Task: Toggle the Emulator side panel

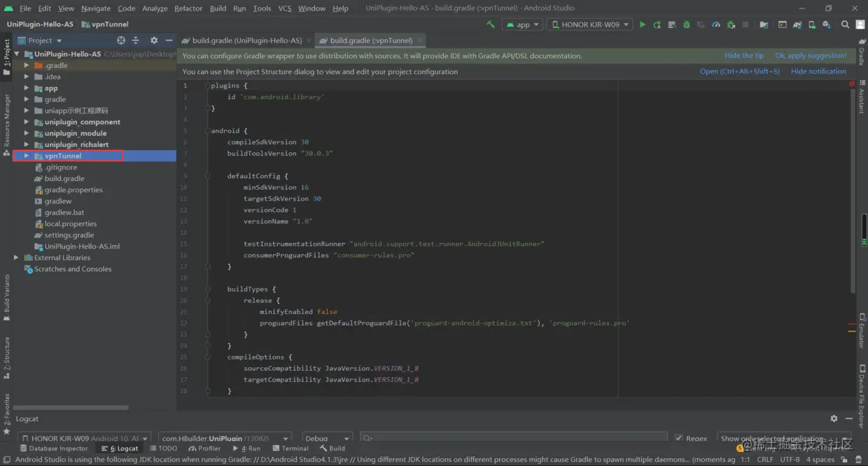Action: click(x=862, y=330)
